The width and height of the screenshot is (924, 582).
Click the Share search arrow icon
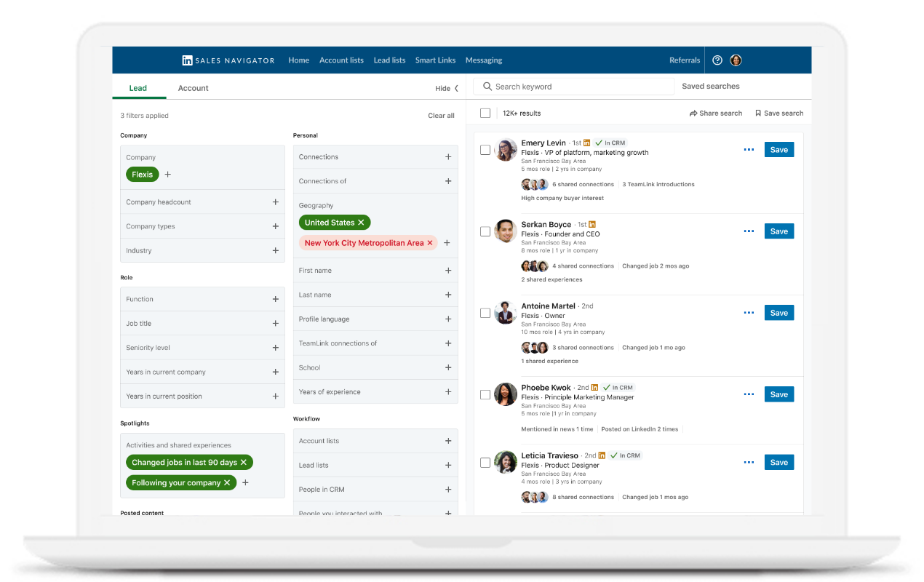click(x=693, y=113)
